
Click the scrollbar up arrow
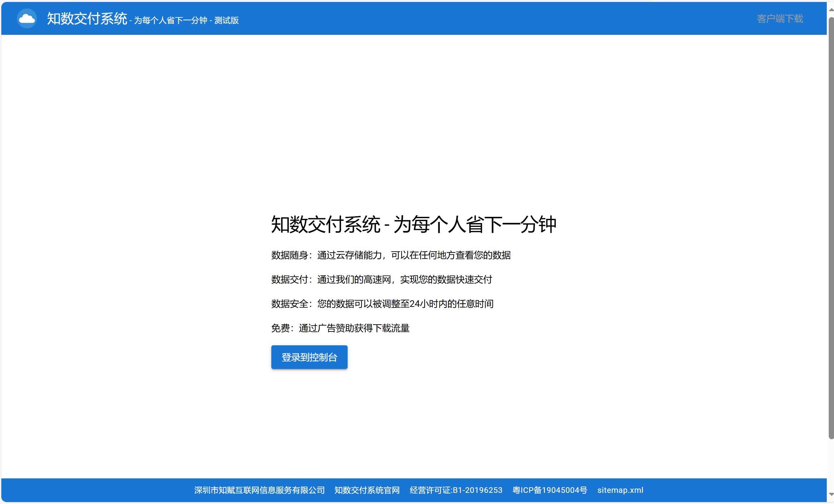pos(831,10)
